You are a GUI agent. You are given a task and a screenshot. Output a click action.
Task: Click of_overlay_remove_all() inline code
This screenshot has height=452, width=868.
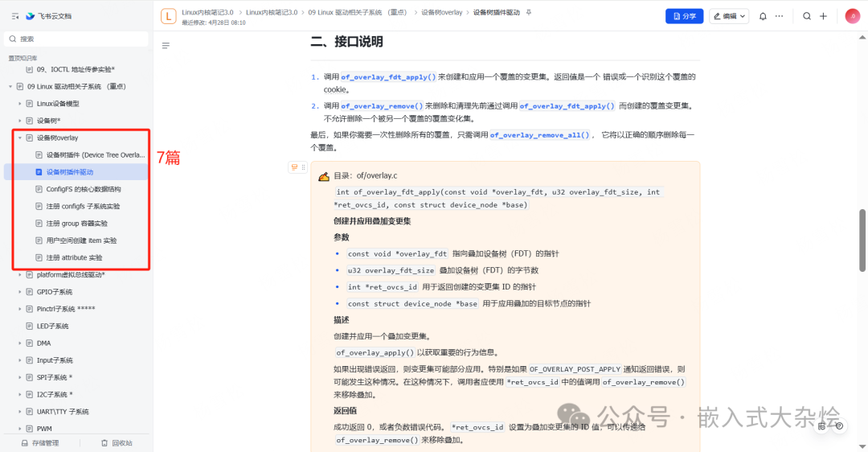540,134
